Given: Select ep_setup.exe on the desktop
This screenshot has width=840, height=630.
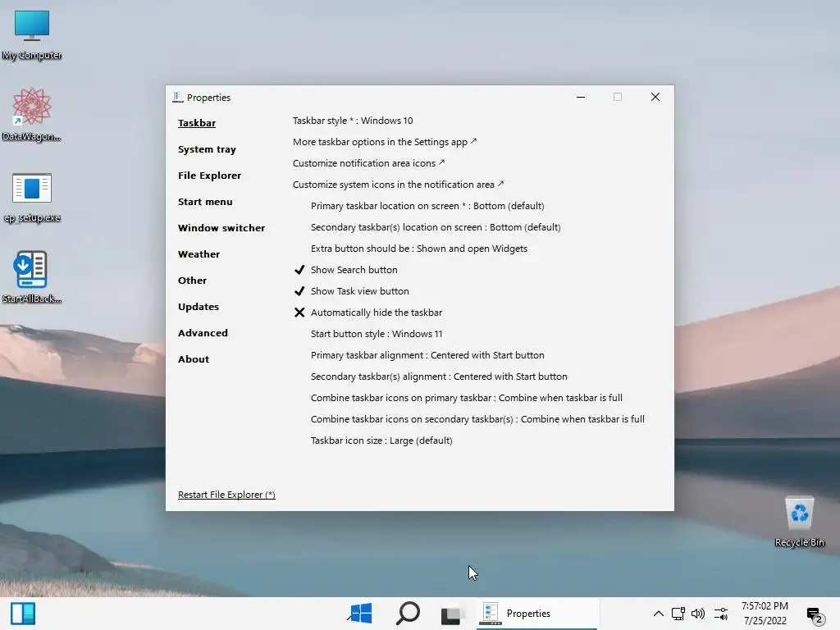Looking at the screenshot, I should click(32, 197).
